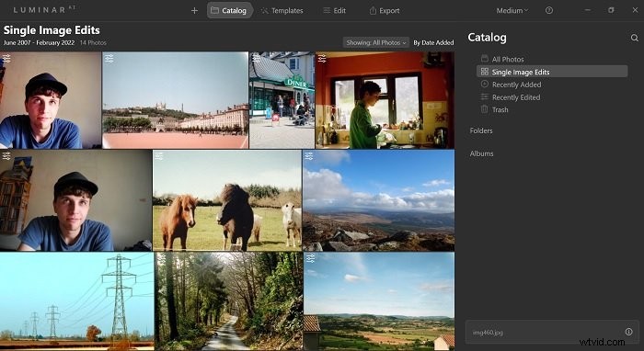The width and height of the screenshot is (644, 351).
Task: Select the power pylons thumbnail
Action: pos(76,301)
